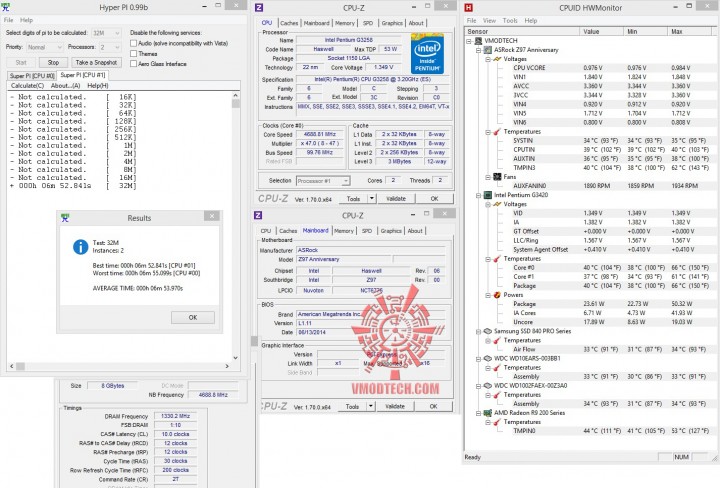Click Validate in the top CPU-Z window

pyautogui.click(x=396, y=199)
